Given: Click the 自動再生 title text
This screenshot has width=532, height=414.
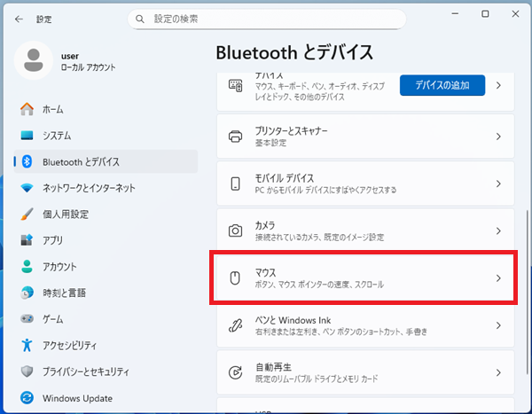Looking at the screenshot, I should (273, 367).
